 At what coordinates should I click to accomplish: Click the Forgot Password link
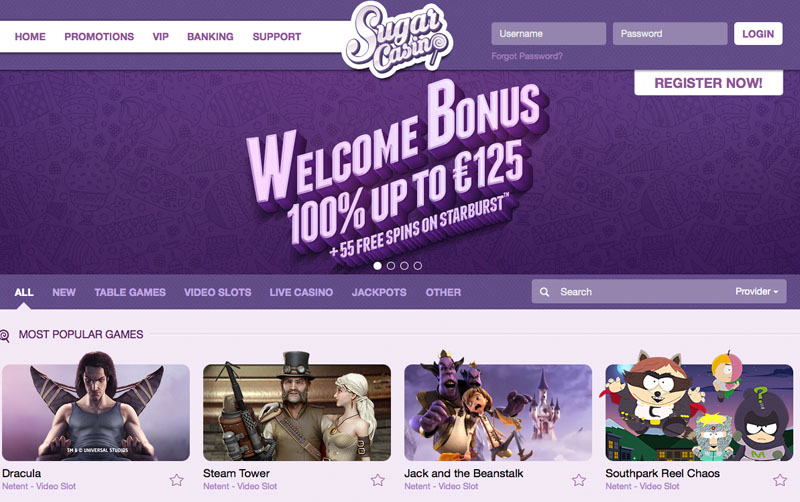(527, 56)
